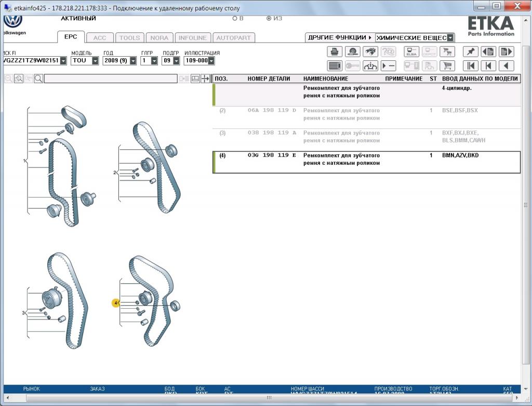The height and width of the screenshot is (406, 532).
Task: Switch to the EPC tab
Action: 71,37
